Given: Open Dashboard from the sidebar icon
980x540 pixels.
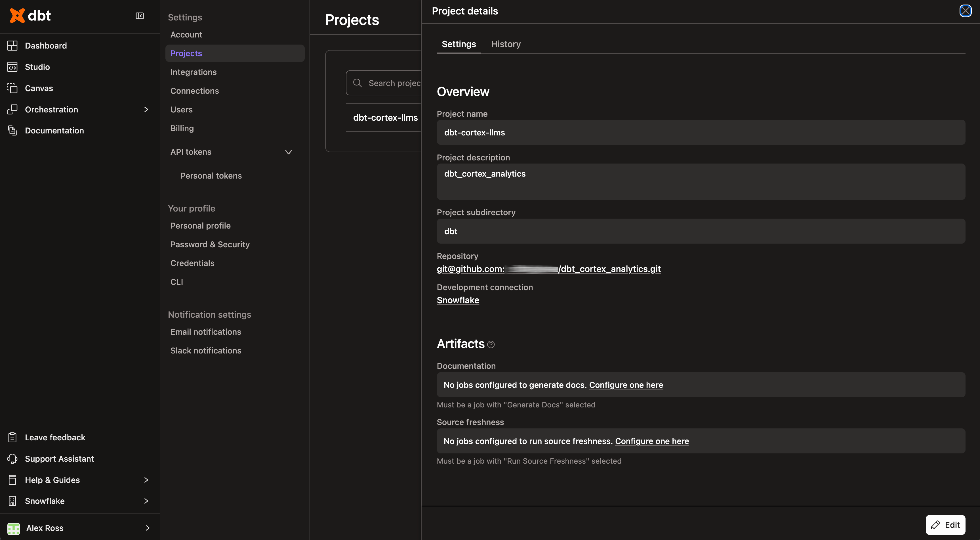Looking at the screenshot, I should 12,46.
